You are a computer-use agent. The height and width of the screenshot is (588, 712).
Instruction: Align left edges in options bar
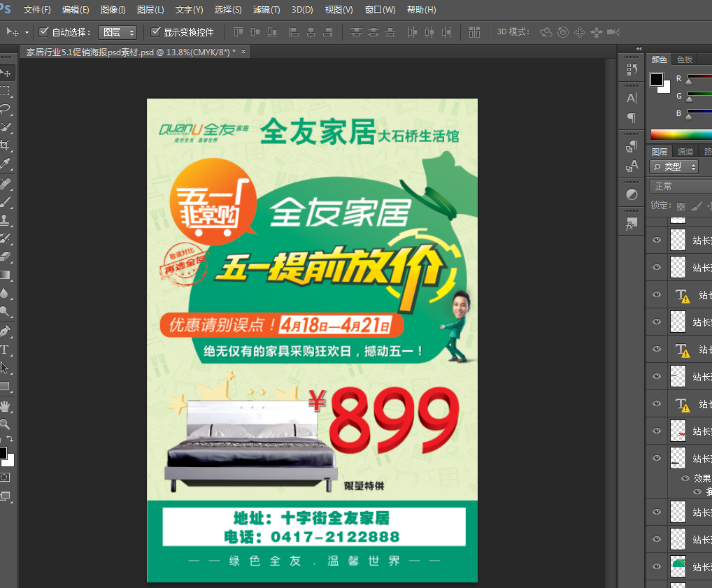pyautogui.click(x=294, y=31)
